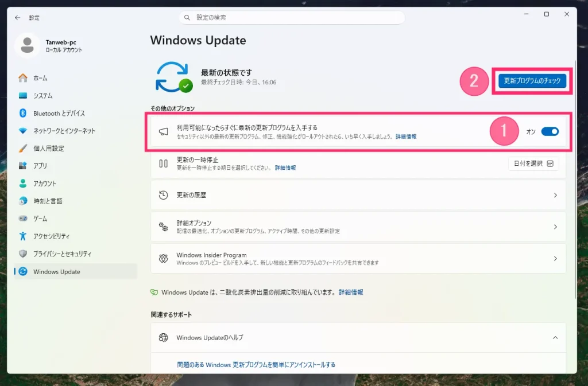Viewport: 588px width, 386px height.
Task: Click the Tanweb-pc account name
Action: click(x=61, y=42)
